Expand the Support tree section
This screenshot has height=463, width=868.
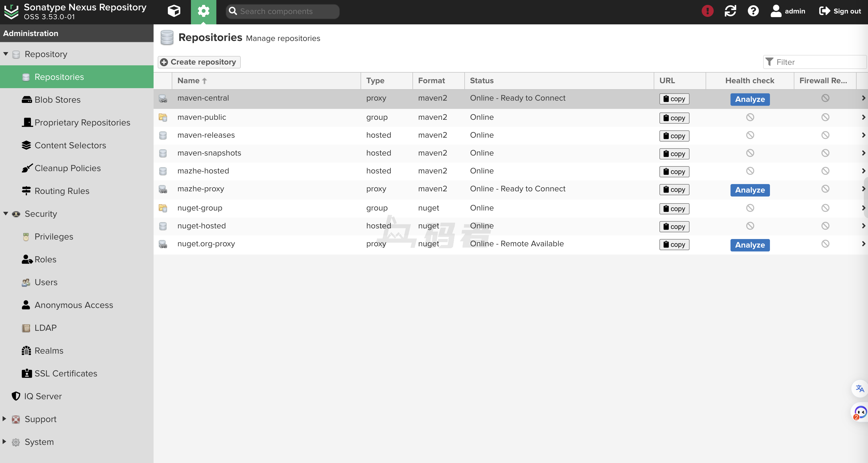point(4,419)
